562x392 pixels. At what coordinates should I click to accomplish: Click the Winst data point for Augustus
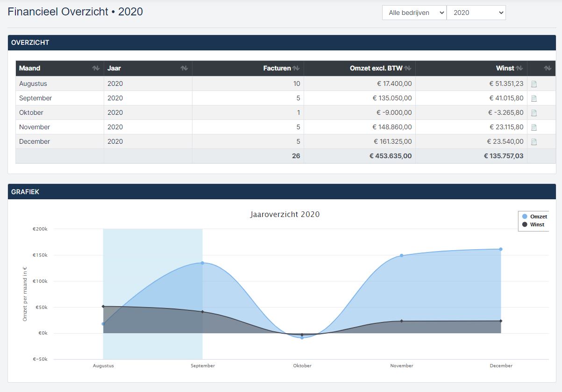(x=103, y=307)
